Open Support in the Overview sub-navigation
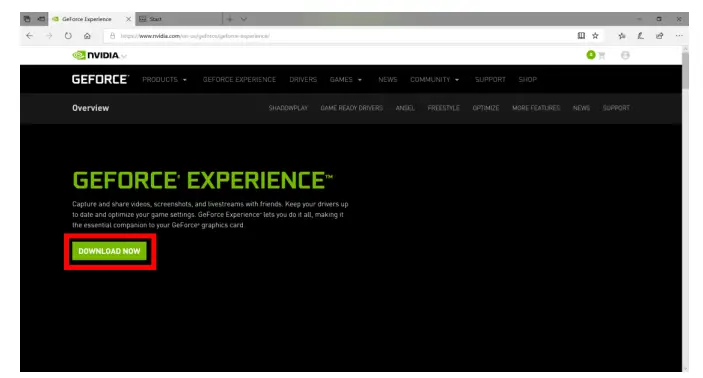Image resolution: width=703 pixels, height=378 pixels. (616, 108)
